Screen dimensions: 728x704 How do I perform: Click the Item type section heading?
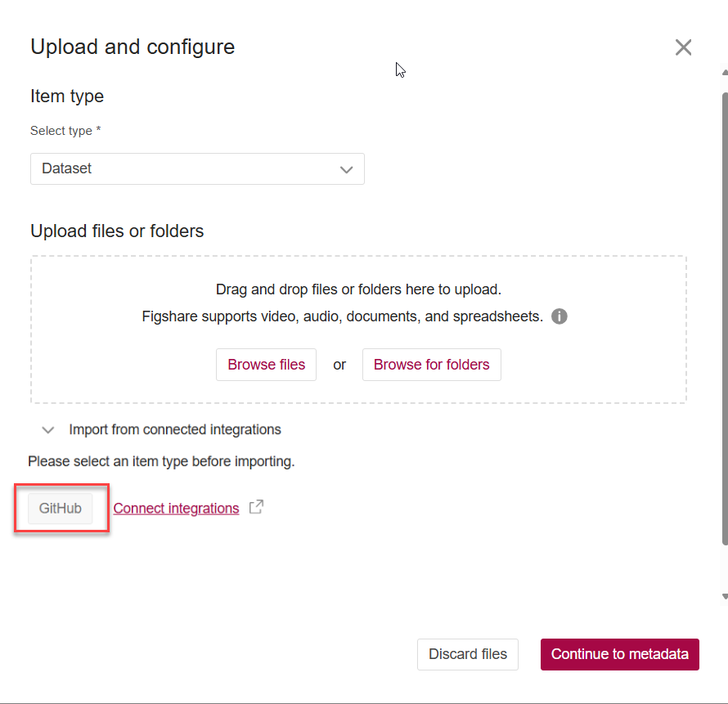[x=67, y=96]
